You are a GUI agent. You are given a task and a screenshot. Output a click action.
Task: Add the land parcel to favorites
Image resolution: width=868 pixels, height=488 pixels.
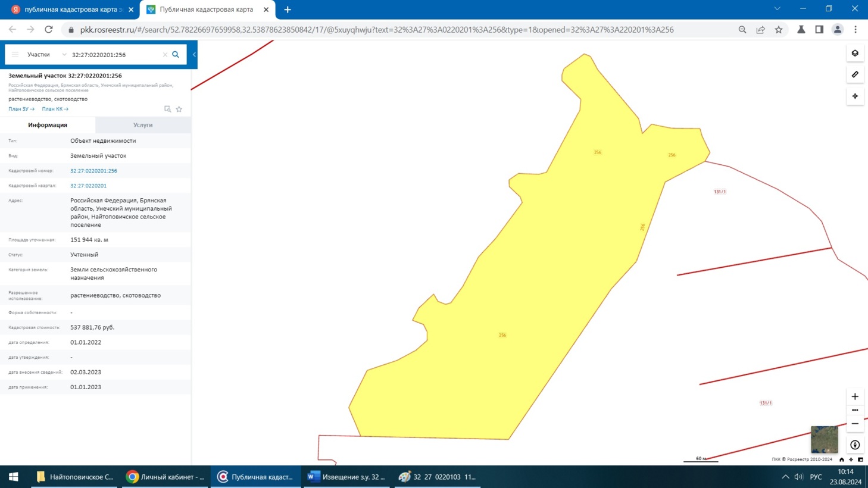point(179,110)
